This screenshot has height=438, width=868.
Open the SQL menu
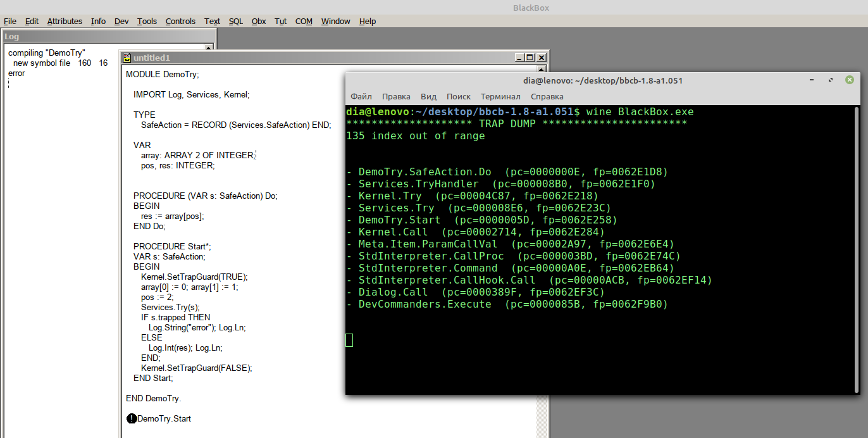point(235,21)
